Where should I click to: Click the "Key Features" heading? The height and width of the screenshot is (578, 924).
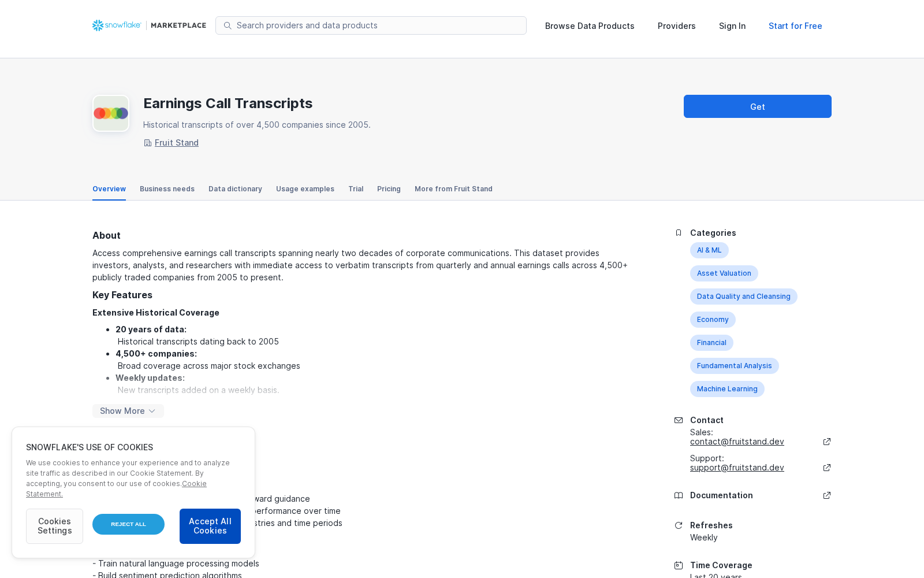[x=122, y=295]
